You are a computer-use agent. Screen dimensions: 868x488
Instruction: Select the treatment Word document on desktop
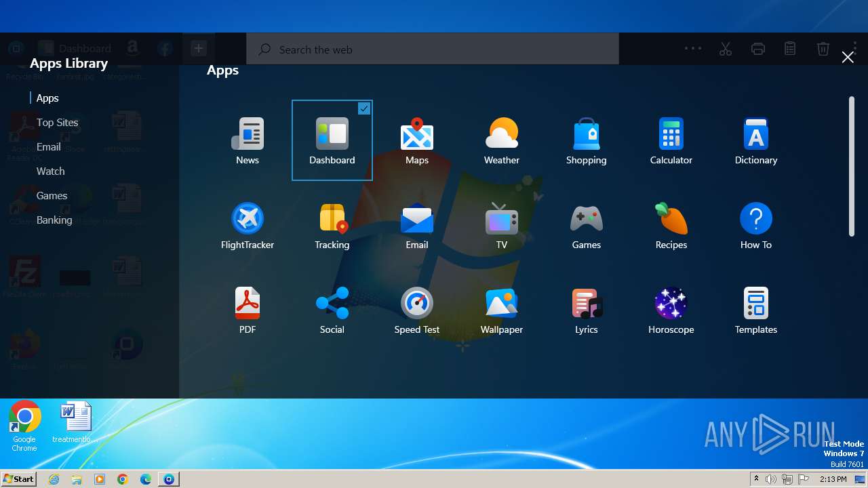(x=75, y=422)
